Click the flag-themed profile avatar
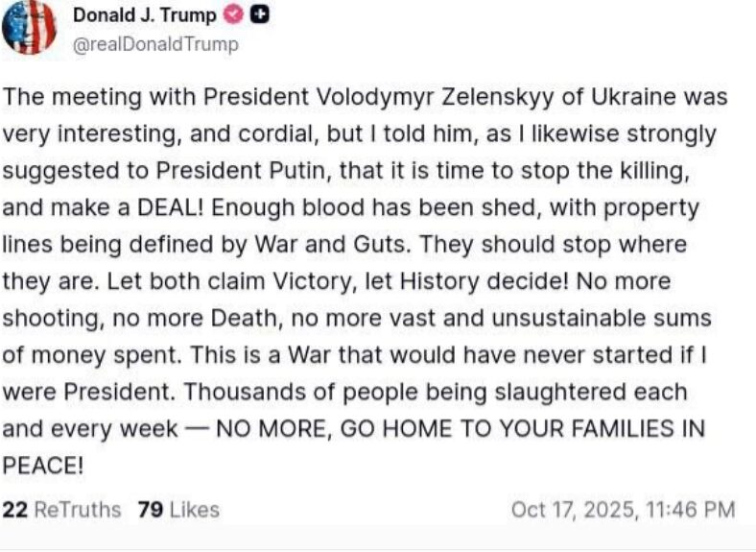Viewport: 756px width, 552px height. pos(29,26)
